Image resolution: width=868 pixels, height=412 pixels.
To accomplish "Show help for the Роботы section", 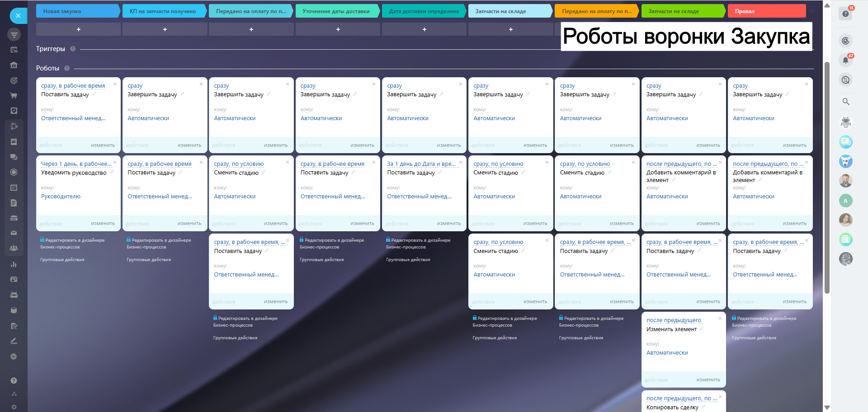I will click(x=67, y=68).
